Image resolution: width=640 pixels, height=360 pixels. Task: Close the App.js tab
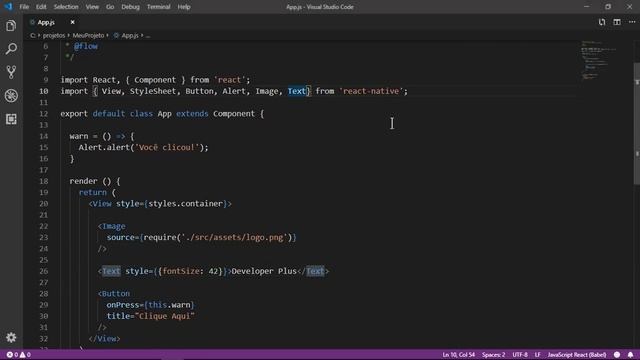pyautogui.click(x=72, y=22)
